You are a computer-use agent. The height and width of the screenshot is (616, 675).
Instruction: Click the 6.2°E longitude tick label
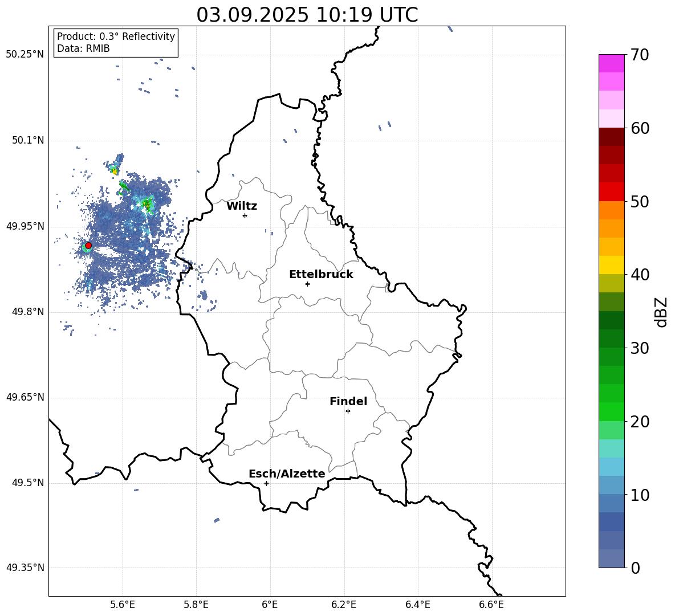(344, 605)
